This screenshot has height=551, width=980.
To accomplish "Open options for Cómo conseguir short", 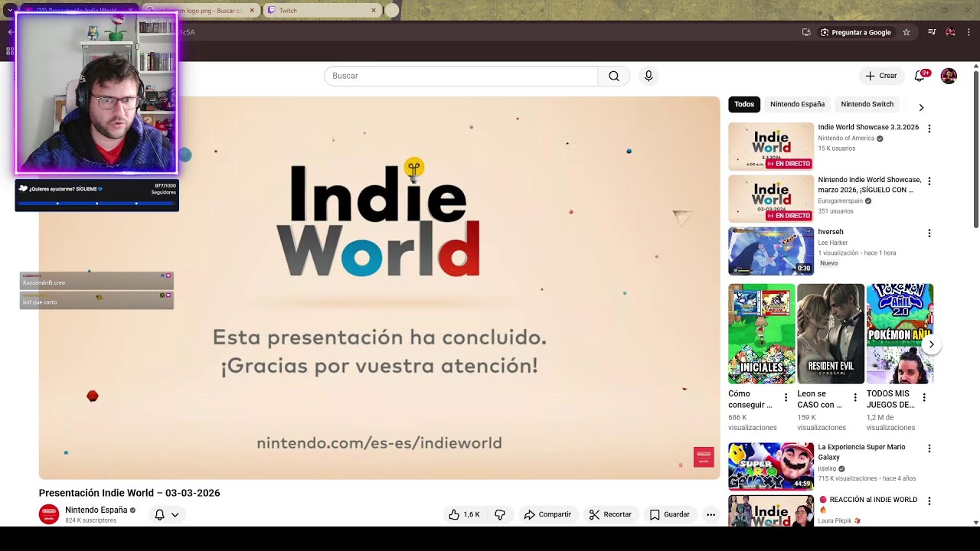I will [786, 398].
